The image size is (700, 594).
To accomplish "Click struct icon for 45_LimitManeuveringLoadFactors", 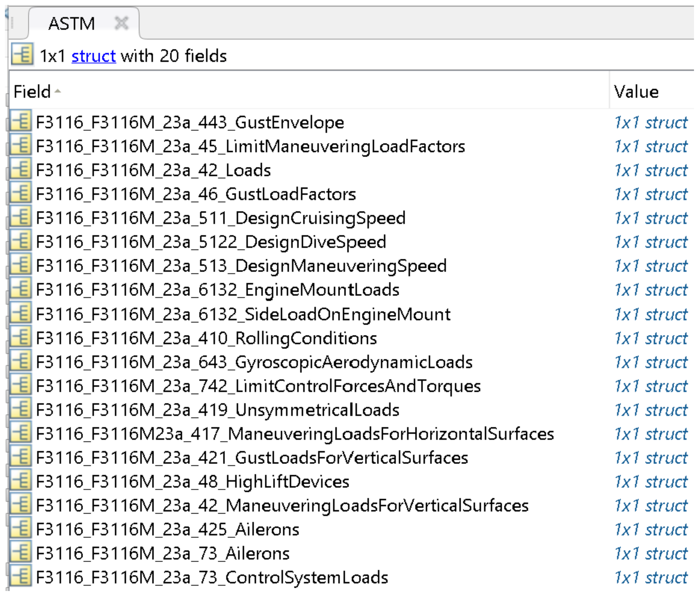I will (21, 144).
